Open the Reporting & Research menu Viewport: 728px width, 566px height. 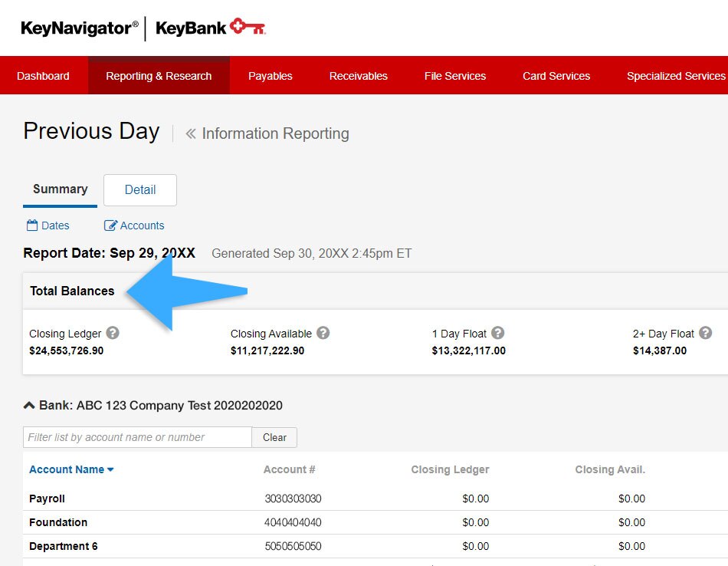[x=159, y=76]
